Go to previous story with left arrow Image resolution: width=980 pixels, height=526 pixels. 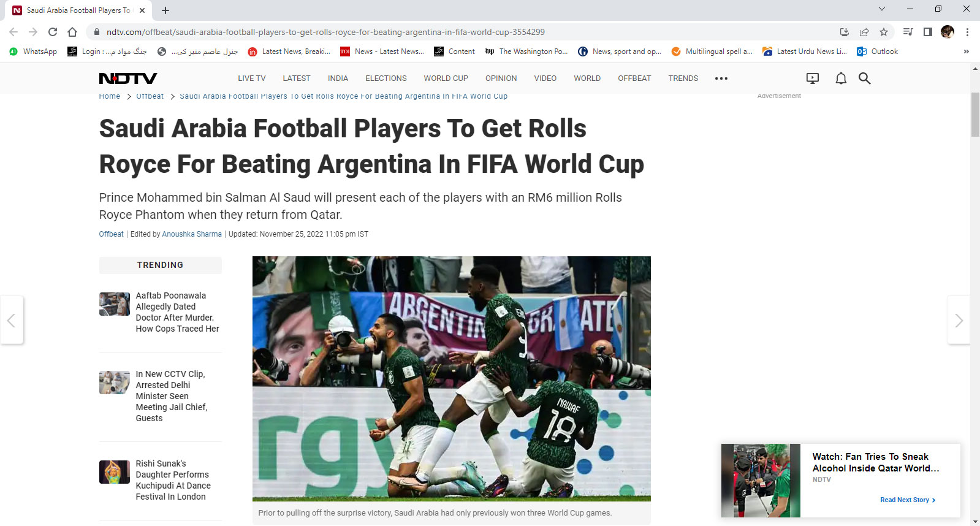[11, 320]
